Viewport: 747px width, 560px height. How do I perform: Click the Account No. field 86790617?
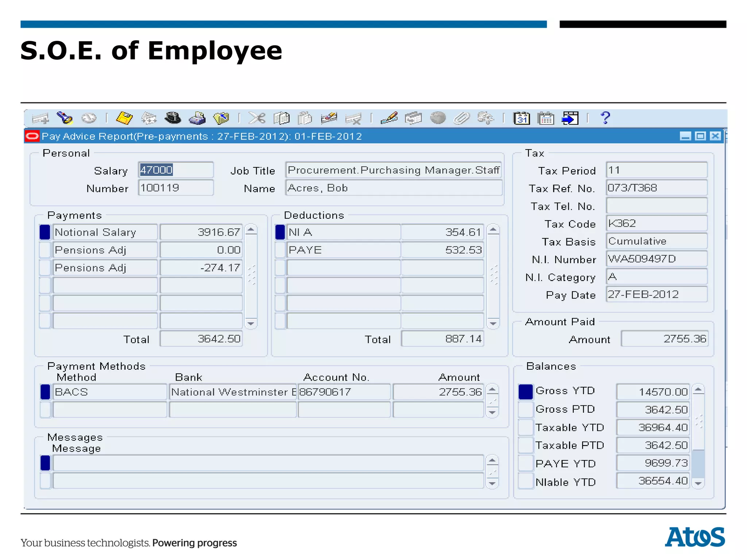pos(344,392)
